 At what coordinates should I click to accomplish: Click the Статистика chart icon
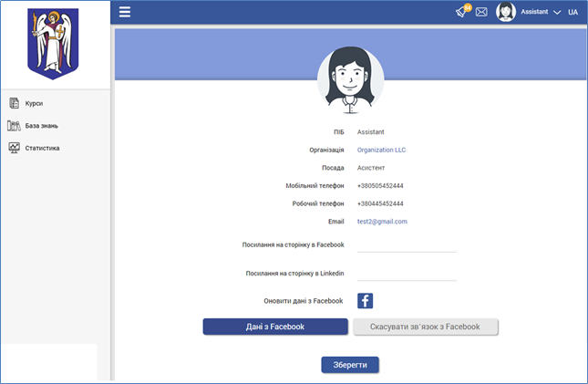tap(14, 148)
